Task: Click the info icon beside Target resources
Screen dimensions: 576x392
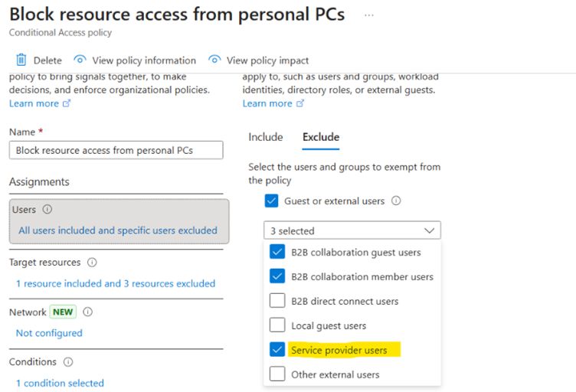Action: click(x=92, y=263)
